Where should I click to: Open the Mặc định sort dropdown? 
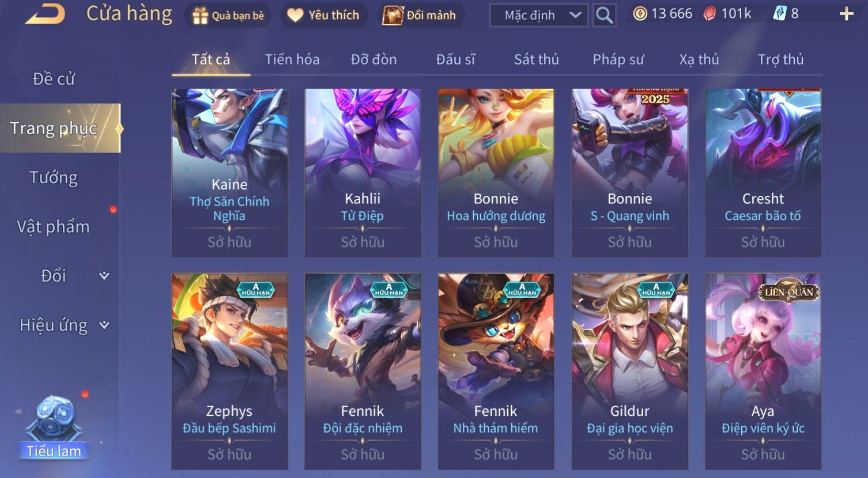click(538, 16)
